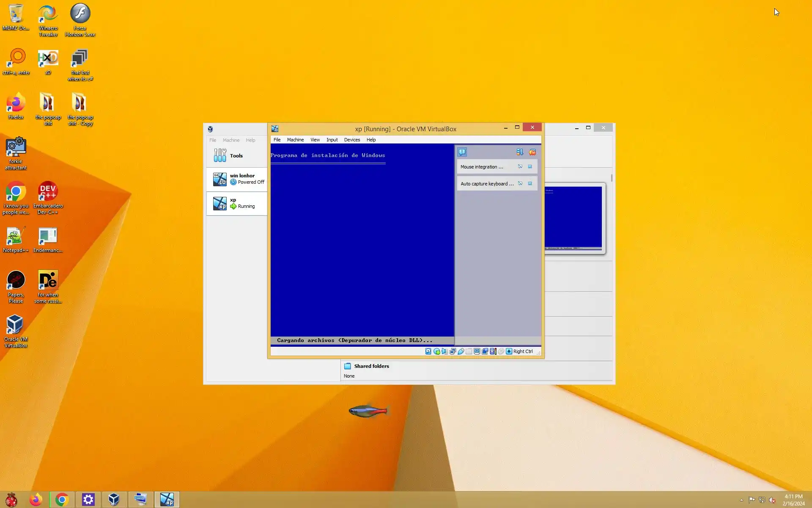Click the USB devices status icon

tap(461, 351)
